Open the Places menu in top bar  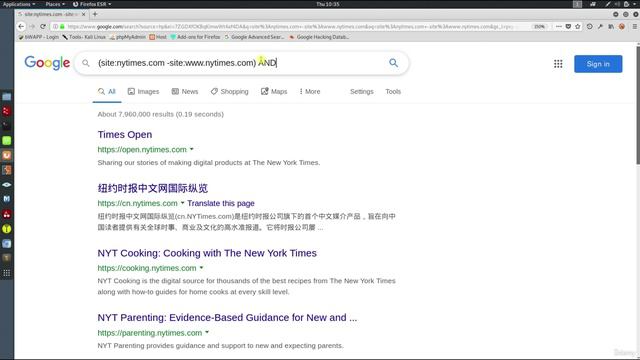click(x=55, y=4)
